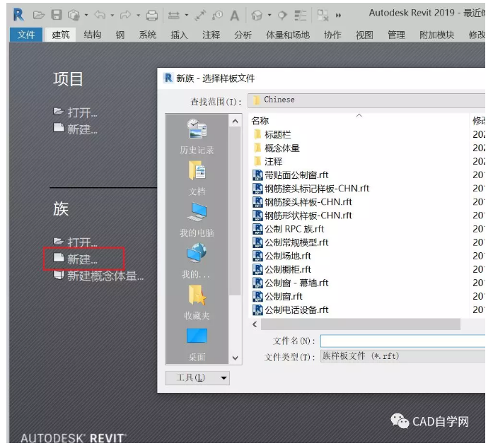
Task: Open the Measure tool dropdown arrow
Action: (186, 15)
